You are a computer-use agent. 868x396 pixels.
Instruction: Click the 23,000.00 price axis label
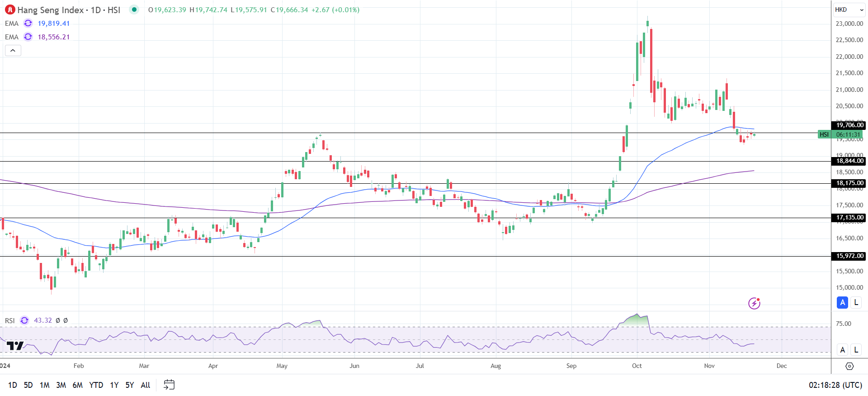point(849,24)
